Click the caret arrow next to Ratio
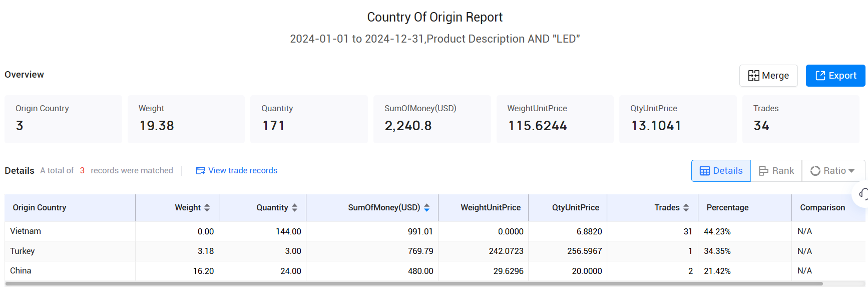 [851, 171]
